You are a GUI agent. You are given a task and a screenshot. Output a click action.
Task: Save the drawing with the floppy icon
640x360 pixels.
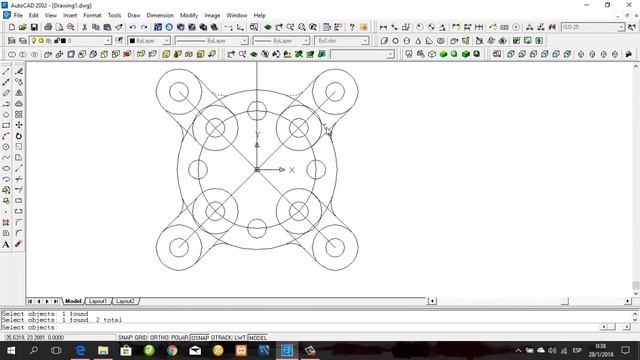pos(34,27)
